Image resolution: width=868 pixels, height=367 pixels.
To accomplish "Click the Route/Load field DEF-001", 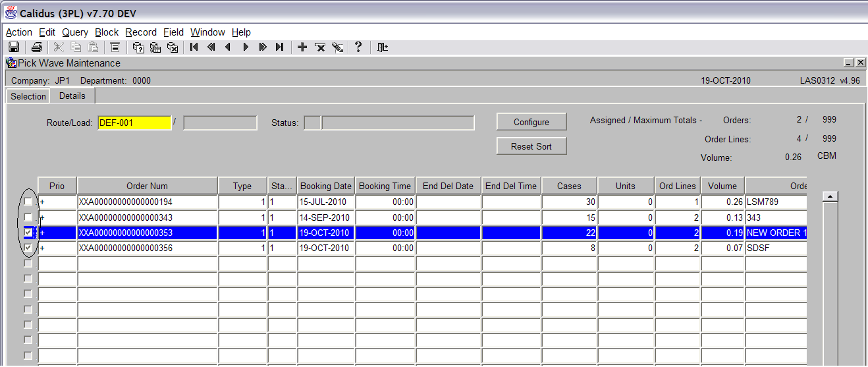I will (x=134, y=123).
